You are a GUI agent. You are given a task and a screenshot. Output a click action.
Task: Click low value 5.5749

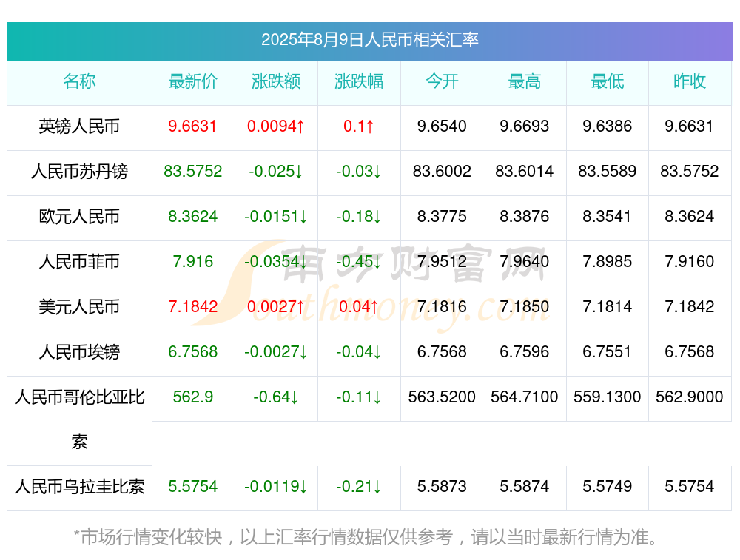[x=608, y=487]
